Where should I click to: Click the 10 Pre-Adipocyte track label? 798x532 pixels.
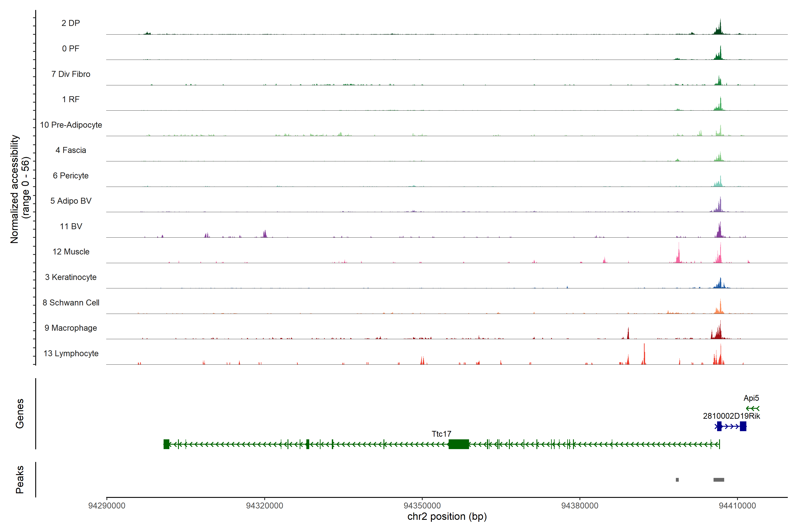point(71,125)
